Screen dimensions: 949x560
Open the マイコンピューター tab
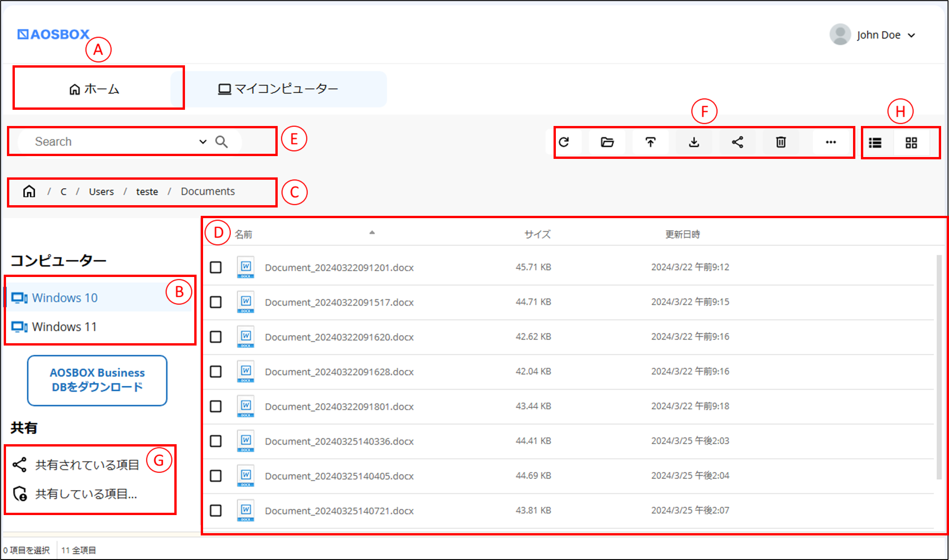click(x=278, y=89)
